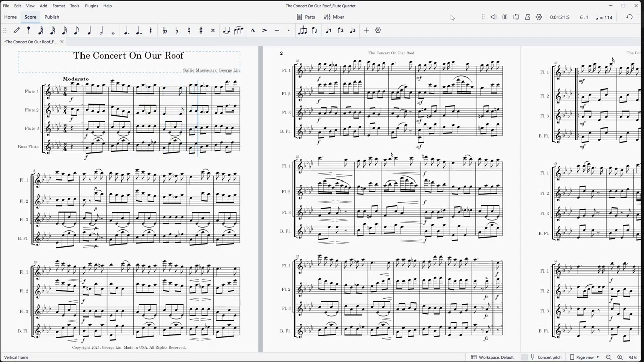The width and height of the screenshot is (644, 362).
Task: Open the Plugins menu
Action: (91, 6)
